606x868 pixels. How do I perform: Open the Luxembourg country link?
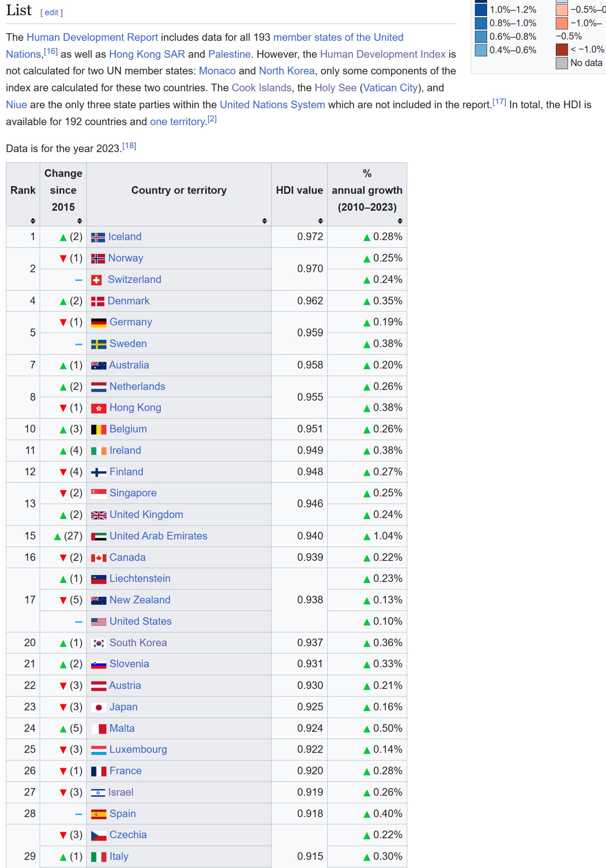point(138,750)
